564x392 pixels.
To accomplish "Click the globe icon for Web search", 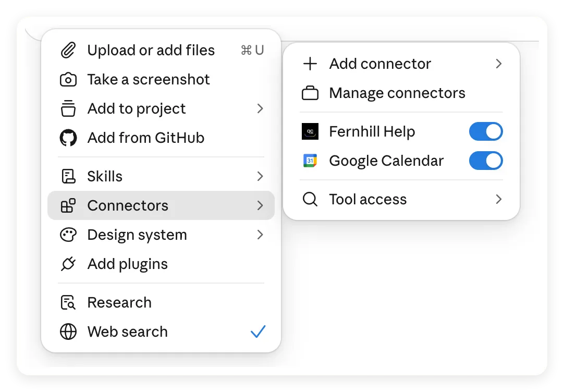I will [68, 332].
